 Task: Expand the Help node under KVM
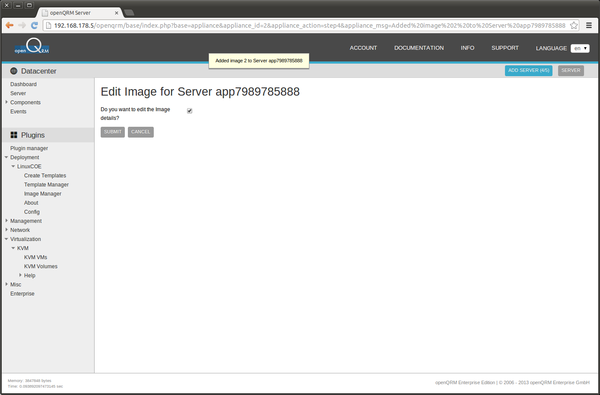20,275
